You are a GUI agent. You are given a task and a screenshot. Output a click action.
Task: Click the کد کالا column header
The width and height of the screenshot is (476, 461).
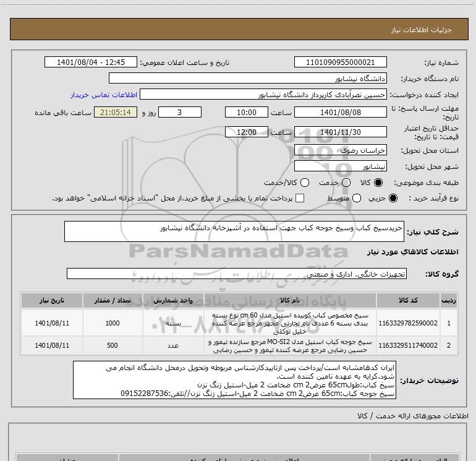[408, 301]
